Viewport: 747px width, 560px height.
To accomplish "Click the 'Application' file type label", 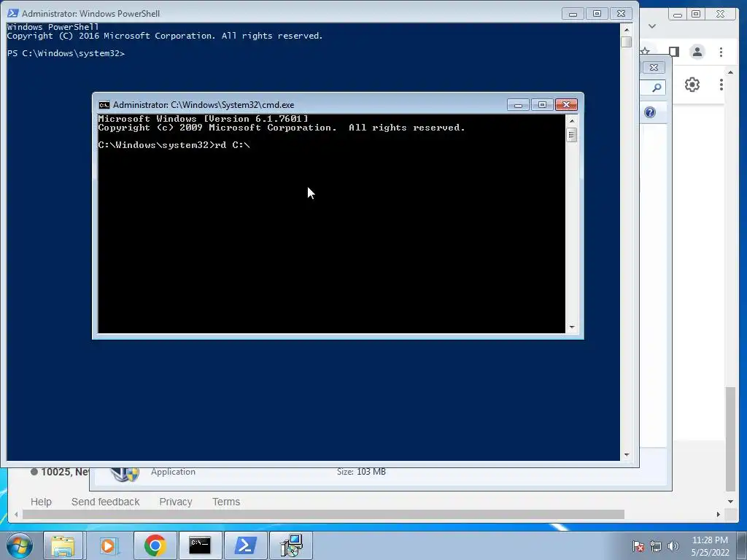I will point(173,472).
